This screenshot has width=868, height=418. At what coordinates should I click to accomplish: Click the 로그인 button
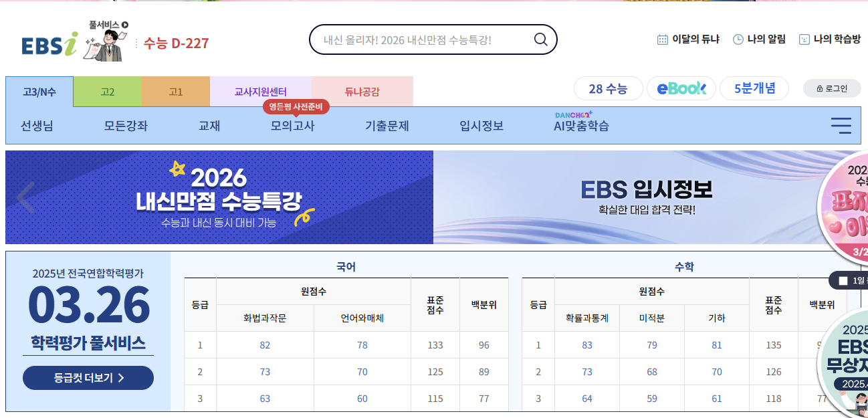pos(832,88)
